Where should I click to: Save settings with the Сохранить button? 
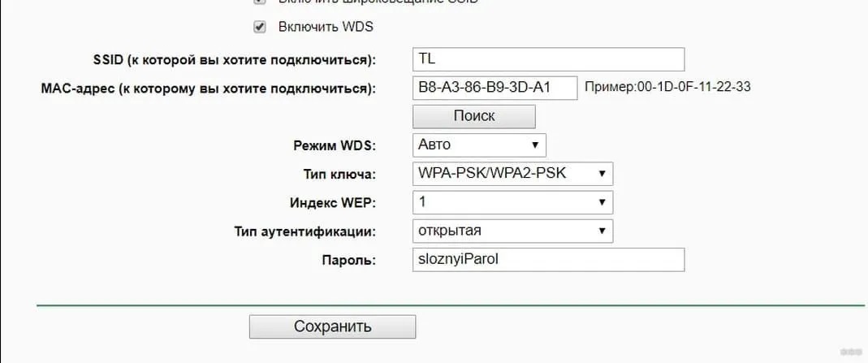click(x=332, y=326)
